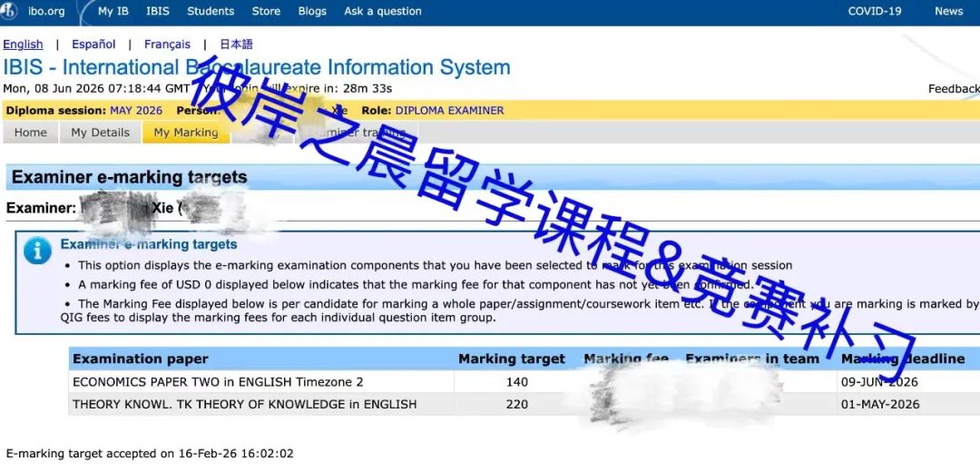Click the E-marking target accepted timestamp text
The height and width of the screenshot is (472, 980).
pyautogui.click(x=150, y=454)
